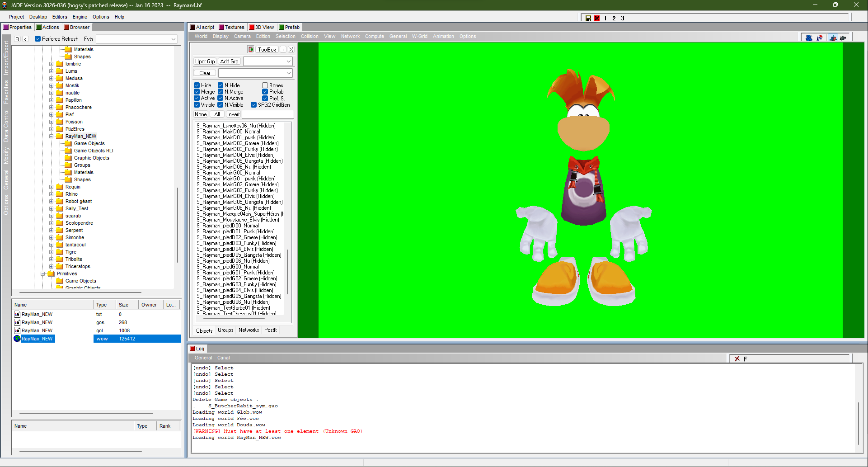Open the Fvts dropdown in Browser
Viewport: 868px width, 467px height.
[136, 39]
